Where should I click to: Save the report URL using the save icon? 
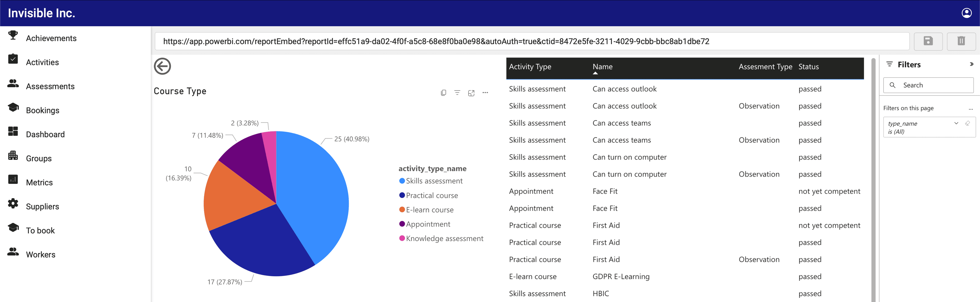pyautogui.click(x=928, y=41)
